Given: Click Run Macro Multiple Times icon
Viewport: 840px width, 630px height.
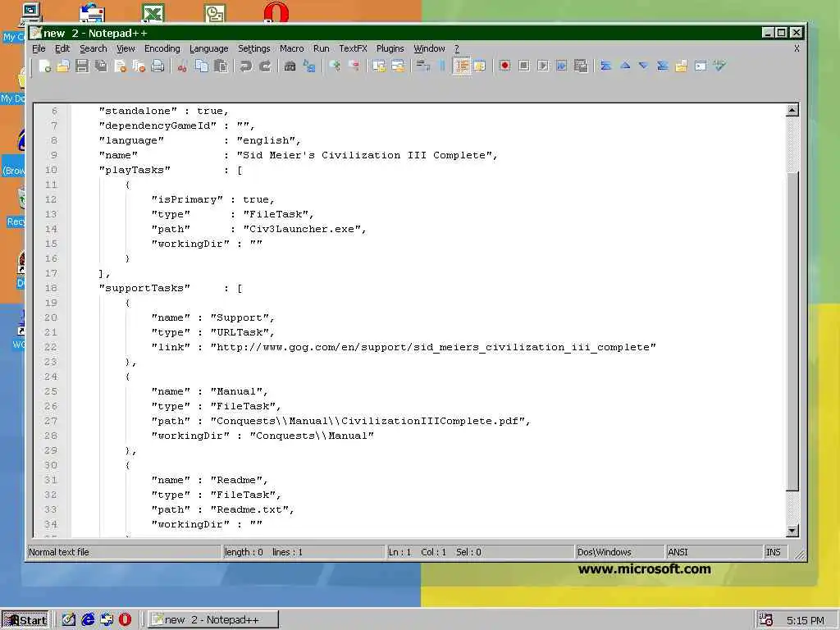Looking at the screenshot, I should (x=561, y=66).
